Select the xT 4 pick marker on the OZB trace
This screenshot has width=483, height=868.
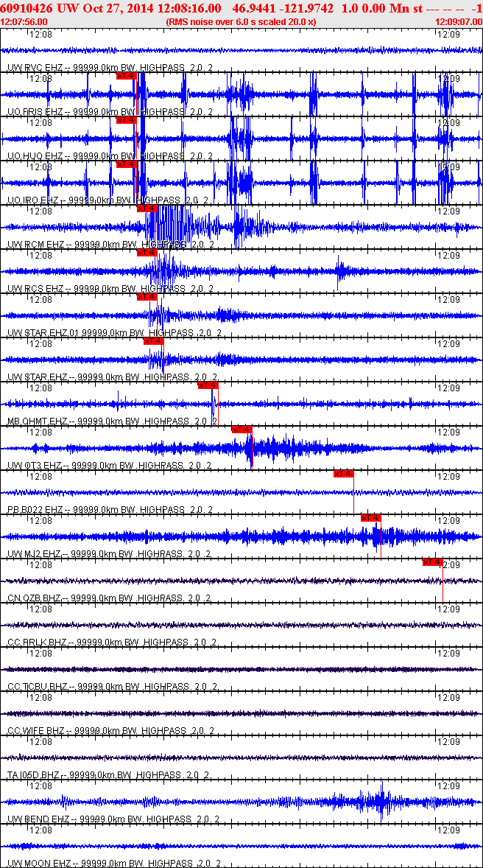432,563
